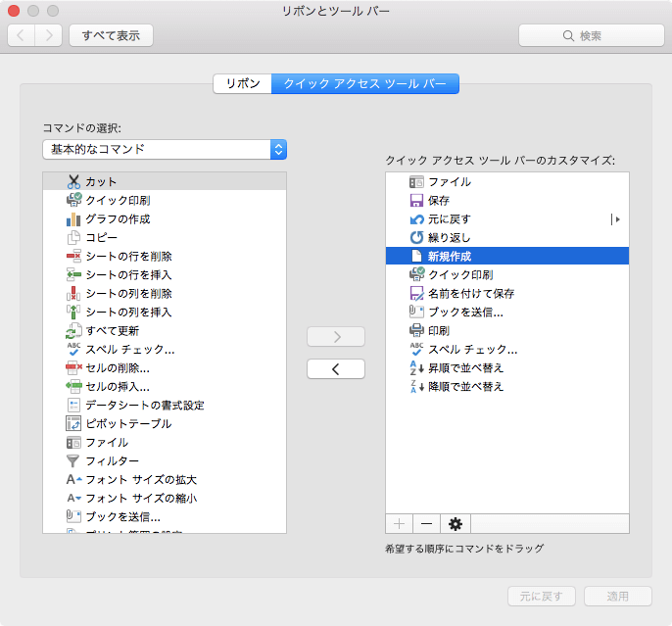This screenshot has height=626, width=672.
Task: Click the plus button under the toolbar list
Action: (399, 523)
